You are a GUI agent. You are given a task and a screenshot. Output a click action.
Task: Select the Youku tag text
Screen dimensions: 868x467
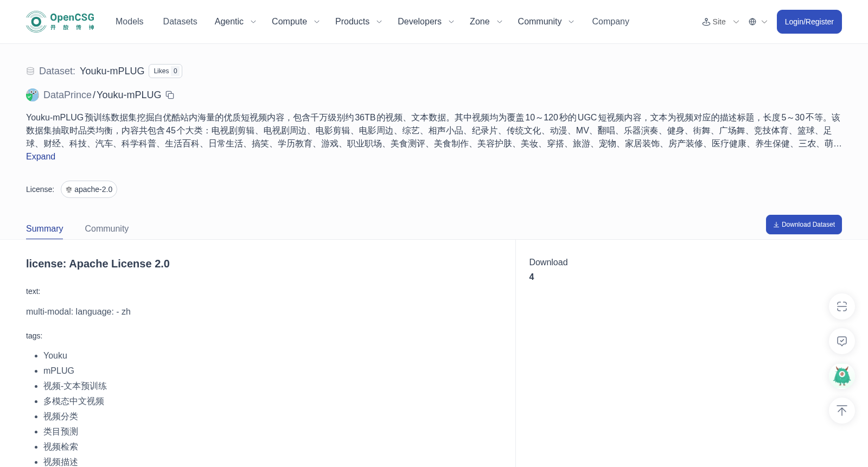pos(55,356)
